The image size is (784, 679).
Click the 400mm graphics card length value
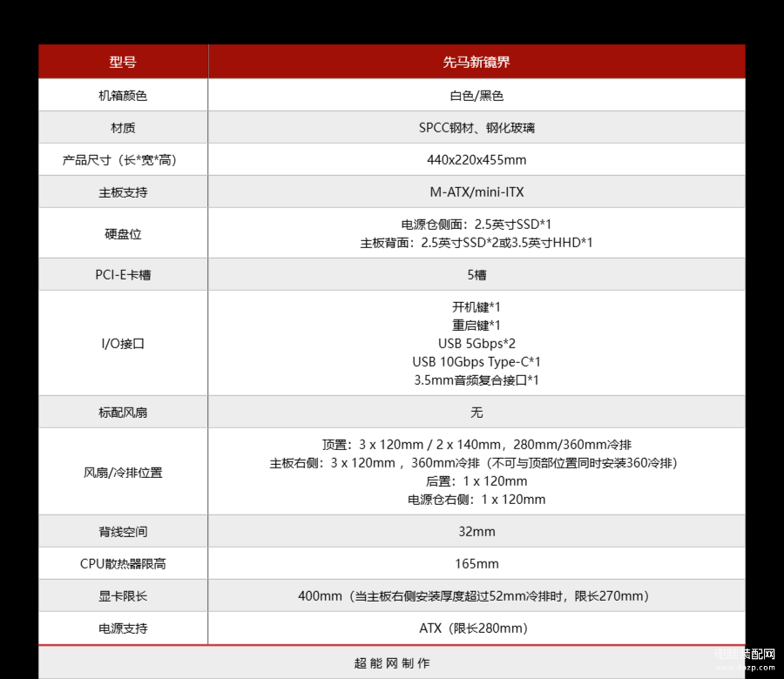tap(474, 596)
